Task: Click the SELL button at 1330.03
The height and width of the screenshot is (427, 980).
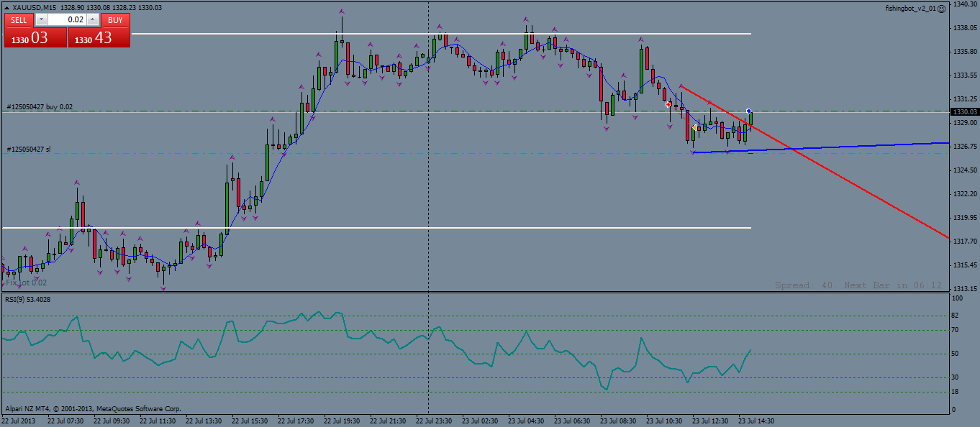Action: point(35,37)
